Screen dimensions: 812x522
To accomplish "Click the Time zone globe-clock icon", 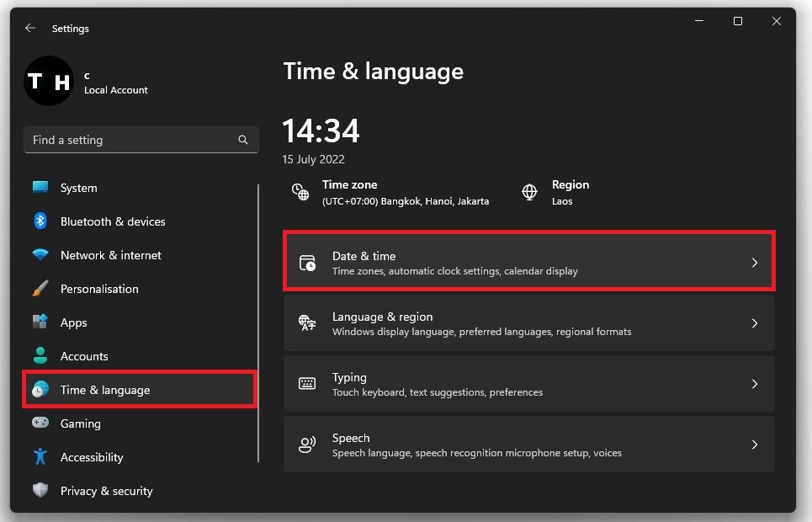I will [300, 192].
